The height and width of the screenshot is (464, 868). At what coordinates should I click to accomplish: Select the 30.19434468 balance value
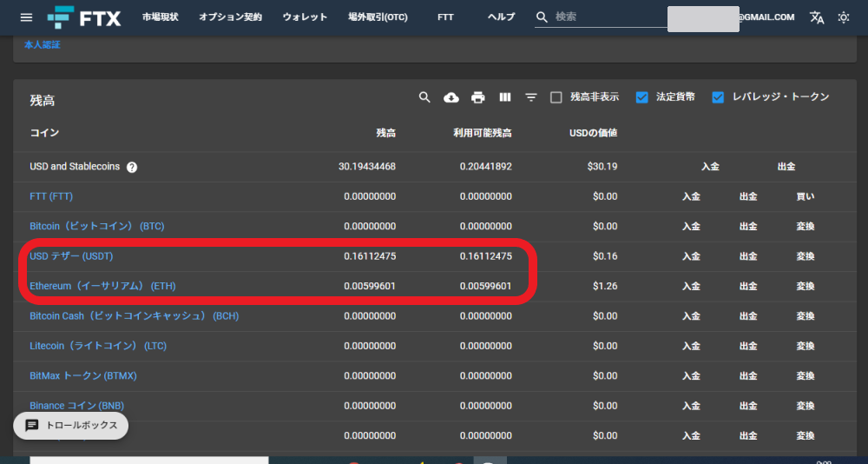(367, 167)
